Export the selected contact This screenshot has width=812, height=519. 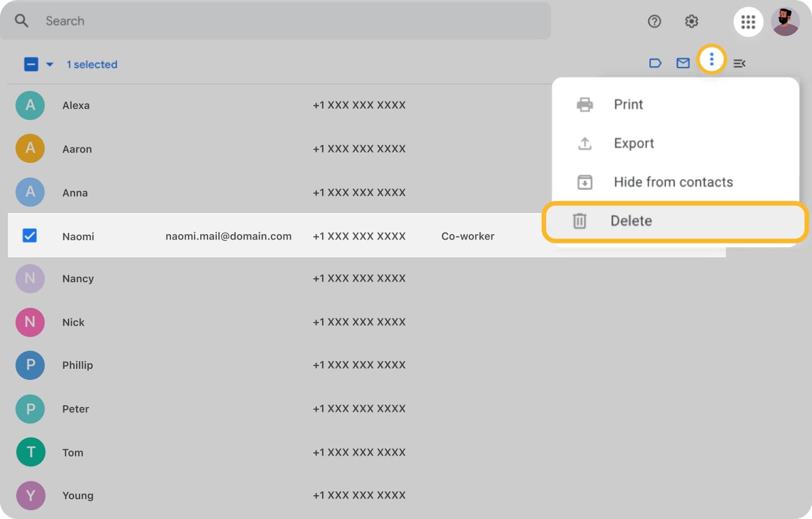coord(633,143)
